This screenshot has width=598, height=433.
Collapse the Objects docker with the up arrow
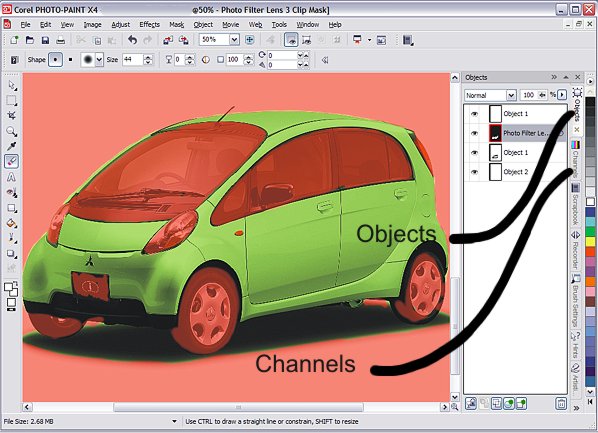pos(566,77)
